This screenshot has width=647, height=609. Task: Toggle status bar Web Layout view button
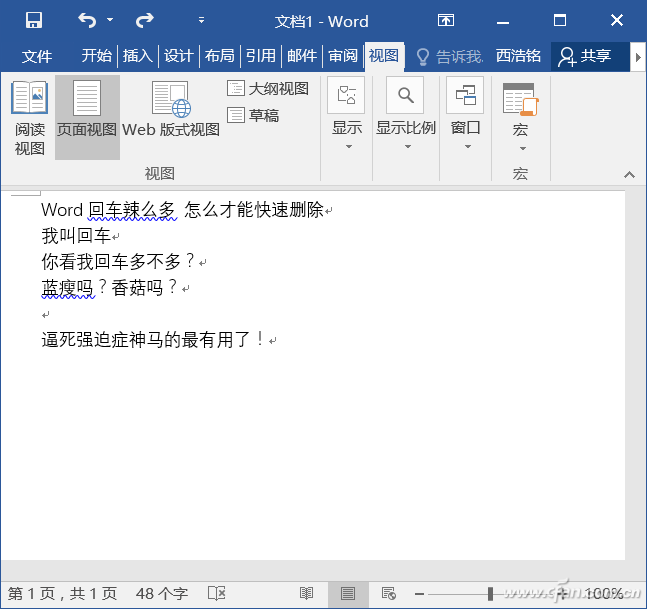click(x=389, y=593)
